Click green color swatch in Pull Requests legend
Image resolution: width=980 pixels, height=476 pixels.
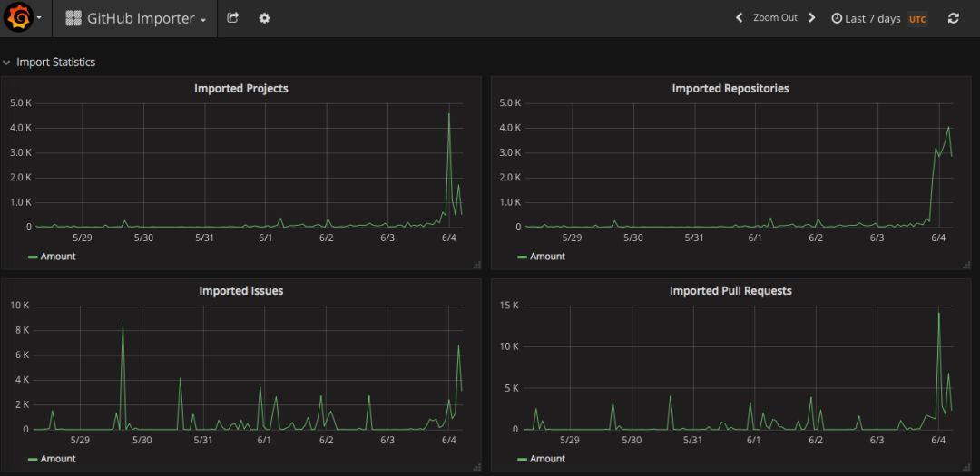(x=522, y=460)
